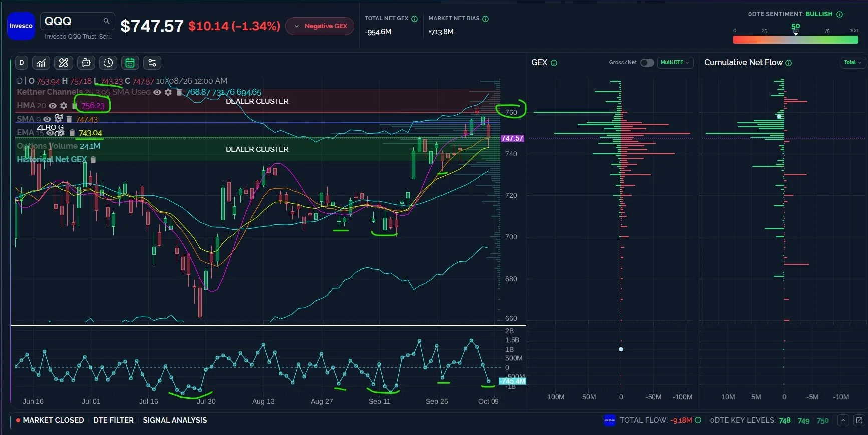Select the 750 0DTE key level
This screenshot has width=868, height=435.
click(x=823, y=421)
